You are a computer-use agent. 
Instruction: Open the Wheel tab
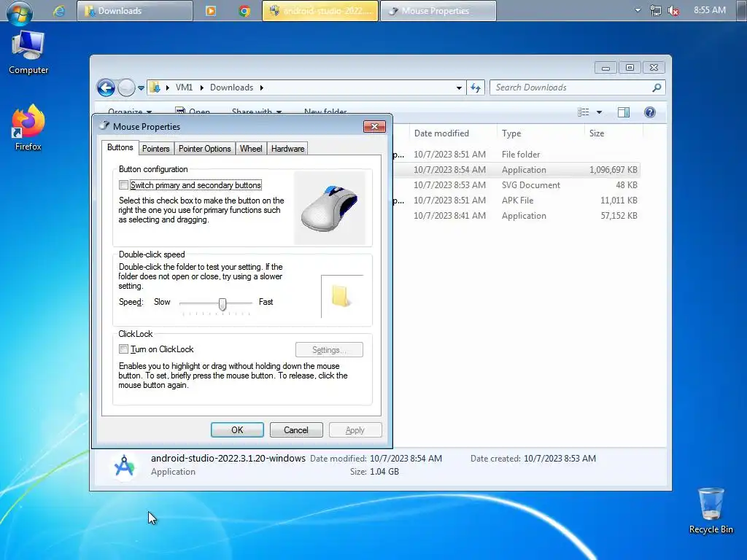coord(251,149)
